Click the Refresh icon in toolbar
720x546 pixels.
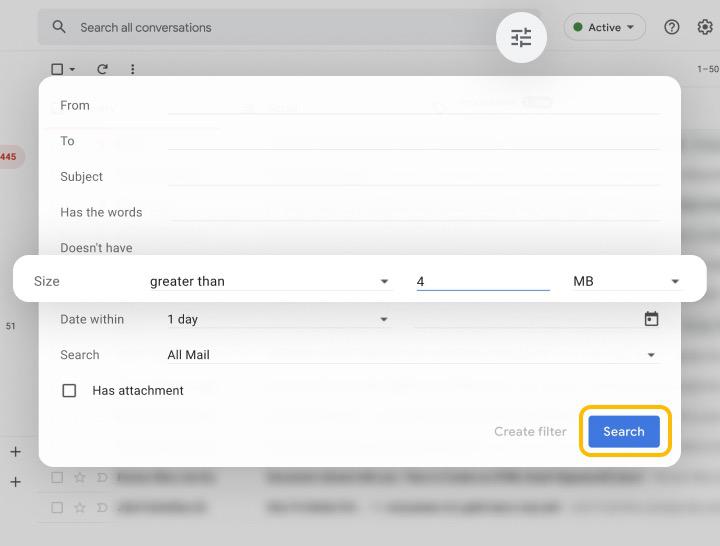pos(102,69)
